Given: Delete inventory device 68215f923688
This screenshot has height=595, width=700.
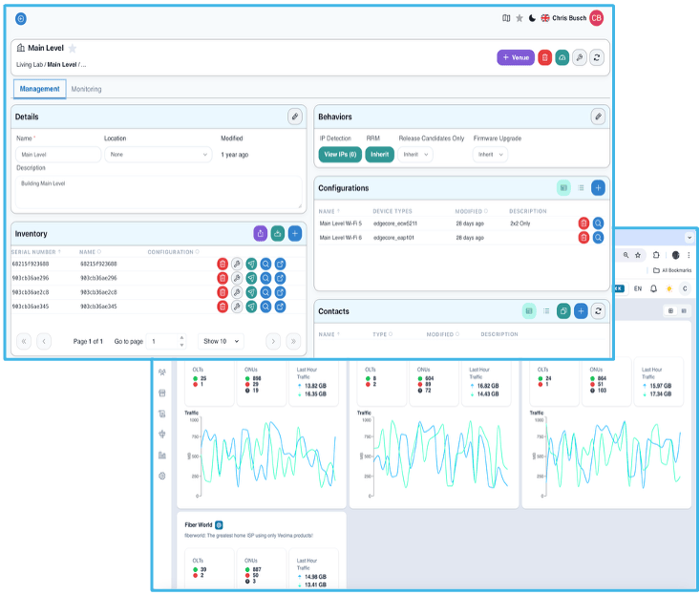Looking at the screenshot, I should click(223, 264).
